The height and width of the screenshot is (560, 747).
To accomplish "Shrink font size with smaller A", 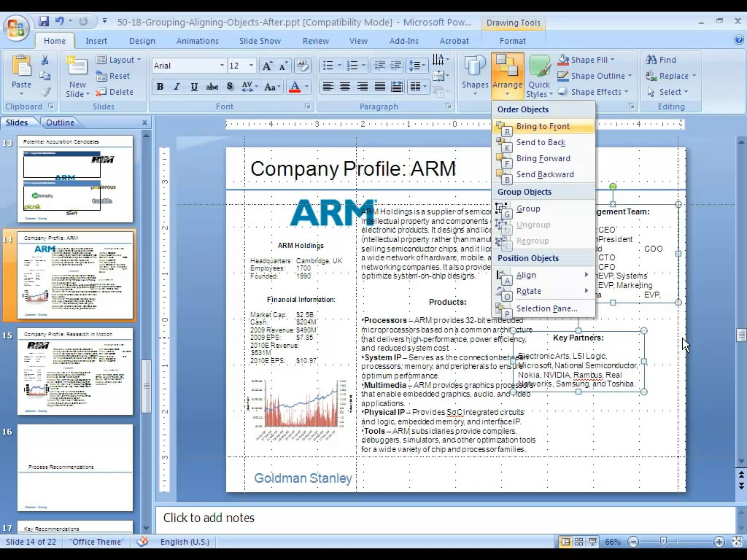I will pyautogui.click(x=284, y=66).
